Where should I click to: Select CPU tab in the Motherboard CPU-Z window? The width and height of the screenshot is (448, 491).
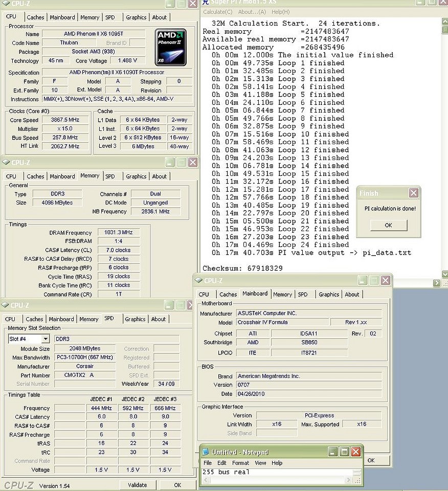[x=204, y=295]
